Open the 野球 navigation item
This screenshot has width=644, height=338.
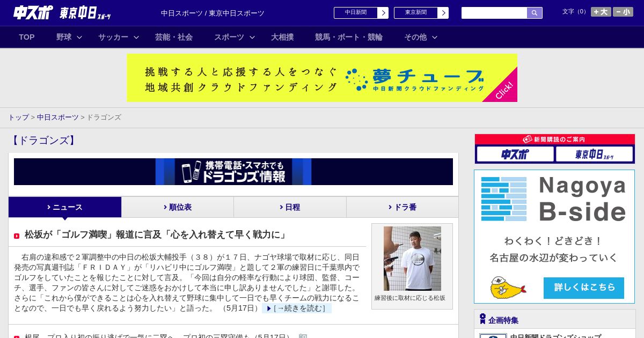64,37
